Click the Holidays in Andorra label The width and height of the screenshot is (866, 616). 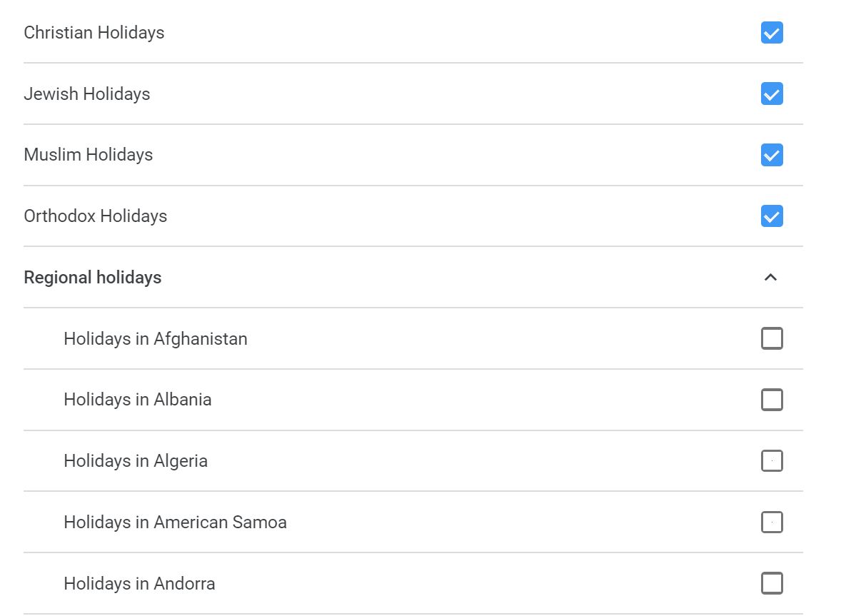click(139, 583)
